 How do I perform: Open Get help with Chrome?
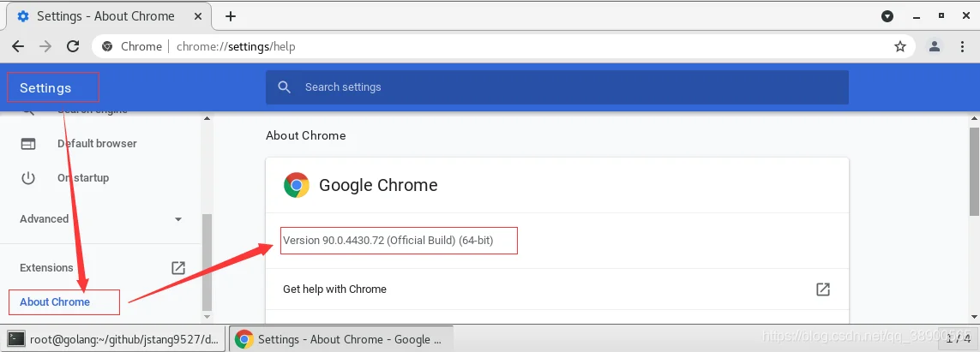(556, 289)
